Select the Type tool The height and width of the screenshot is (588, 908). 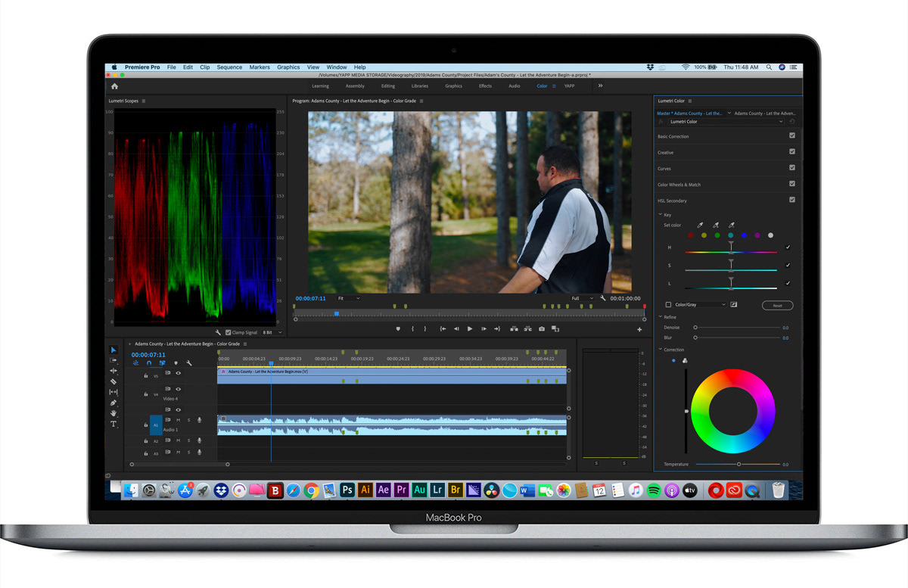(x=113, y=424)
